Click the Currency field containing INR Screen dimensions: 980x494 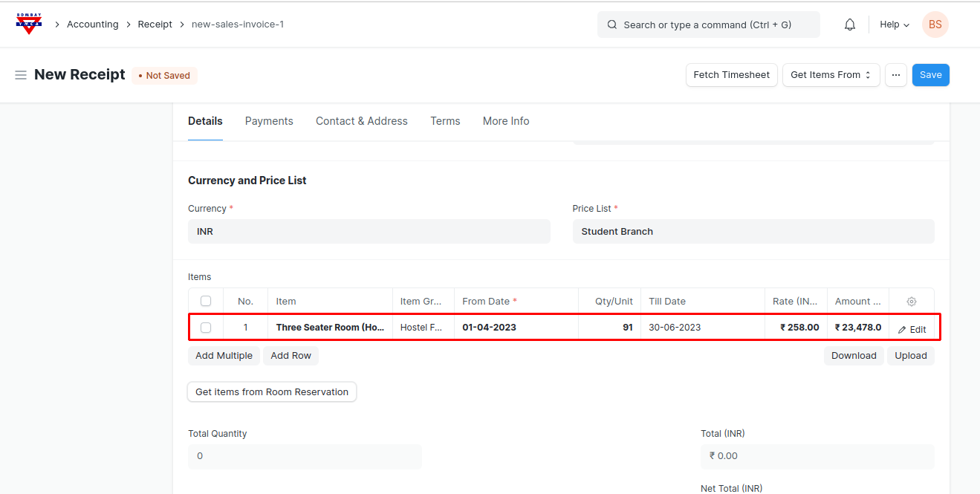(x=369, y=232)
